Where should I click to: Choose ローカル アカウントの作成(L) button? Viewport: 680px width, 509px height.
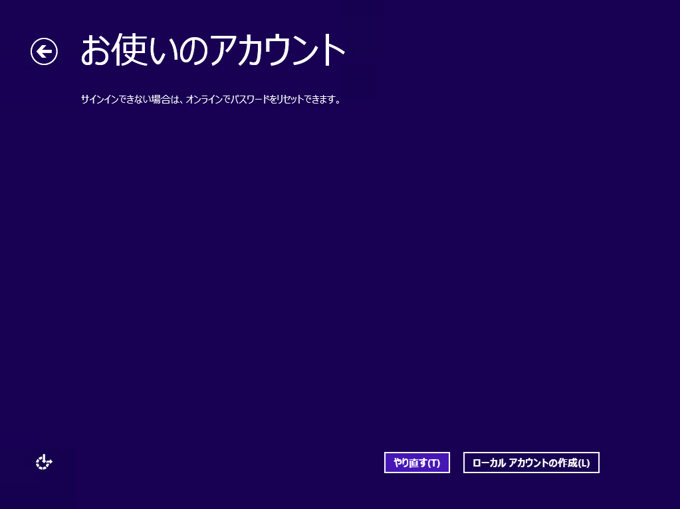click(531, 463)
